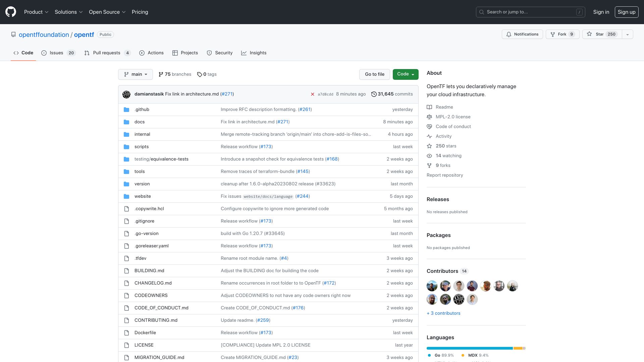Click the star icon beside 250 stars
The width and height of the screenshot is (644, 362).
pyautogui.click(x=429, y=146)
